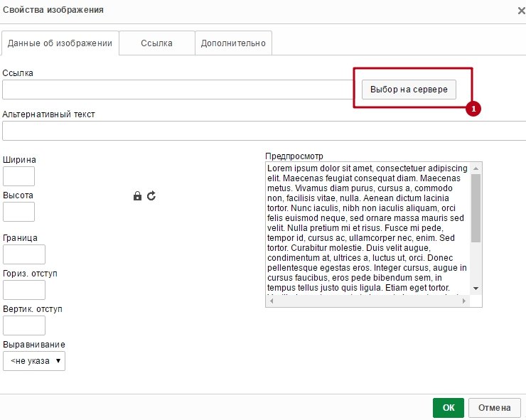
Task: Close the Свойства изображения dialog
Action: click(x=521, y=11)
